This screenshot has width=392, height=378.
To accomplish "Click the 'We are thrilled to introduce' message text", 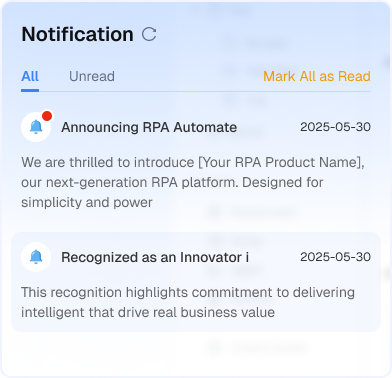I will (193, 182).
